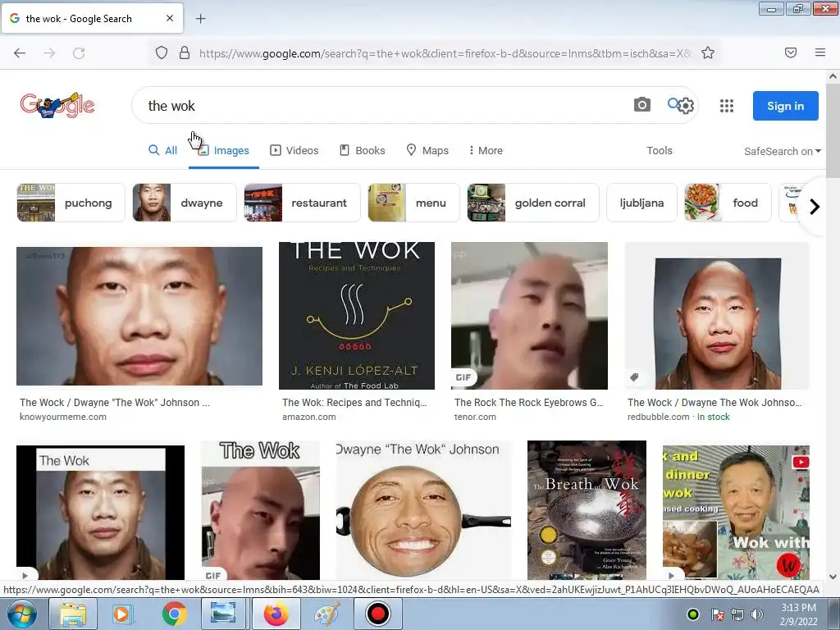The width and height of the screenshot is (840, 630).
Task: Open File Explorer from the taskbar
Action: pyautogui.click(x=73, y=614)
